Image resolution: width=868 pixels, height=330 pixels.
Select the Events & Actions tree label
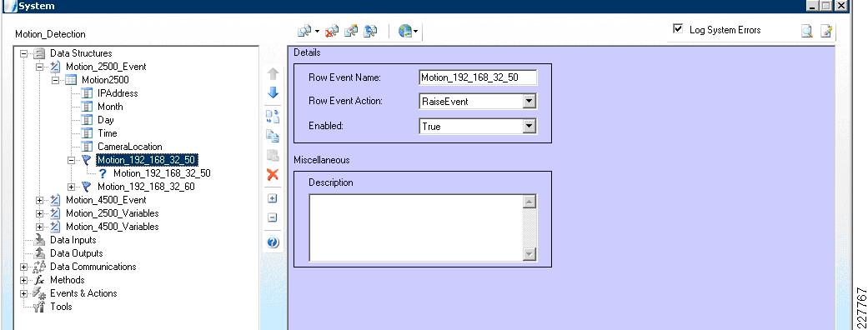(x=83, y=292)
